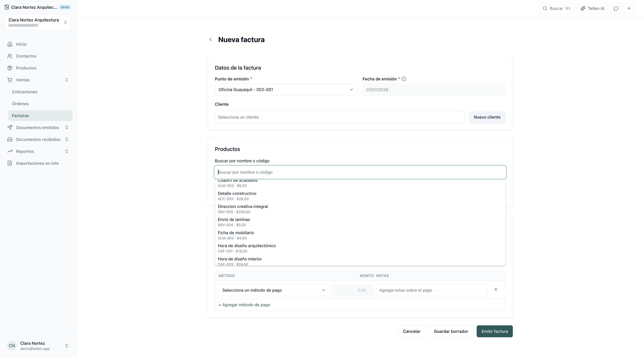Select Detalle constructivo product option
This screenshot has width=644, height=357.
(360, 196)
